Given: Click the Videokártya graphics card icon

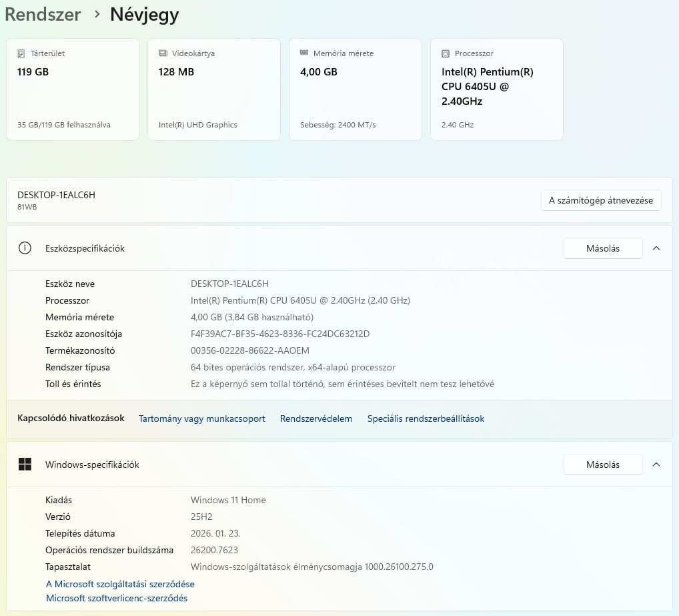Looking at the screenshot, I should point(163,53).
